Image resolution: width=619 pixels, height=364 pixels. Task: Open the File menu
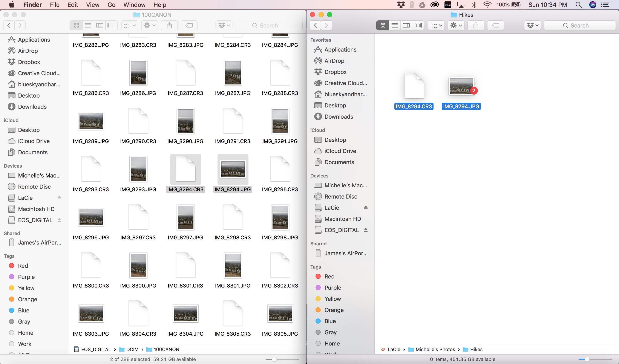click(55, 5)
